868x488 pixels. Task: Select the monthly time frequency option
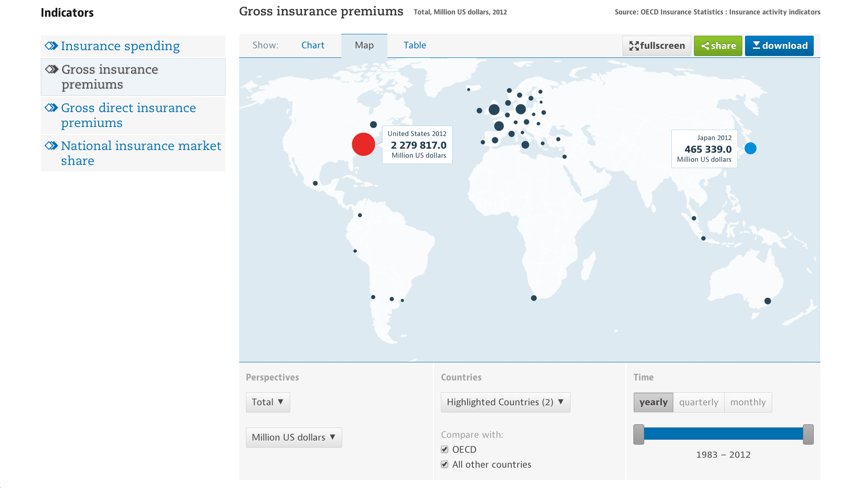748,403
